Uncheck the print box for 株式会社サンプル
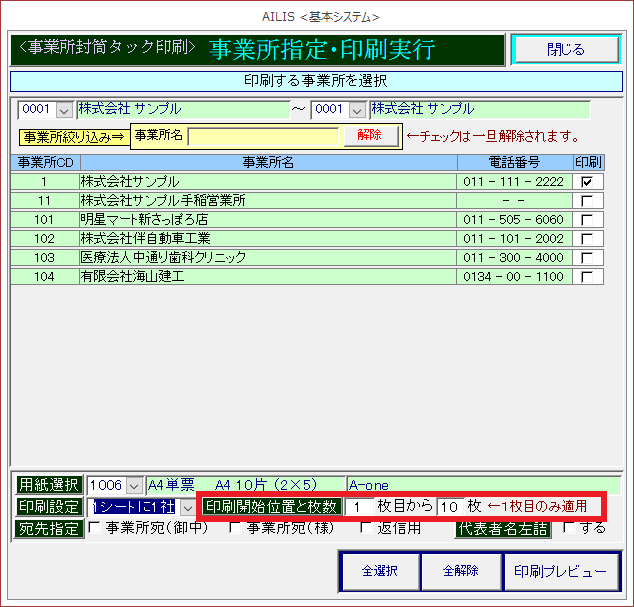 click(x=587, y=182)
